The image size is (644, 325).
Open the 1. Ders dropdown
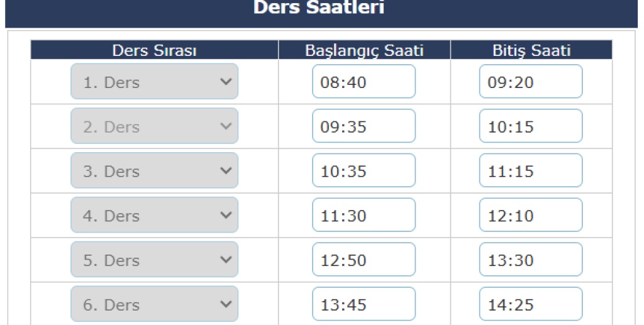tap(154, 82)
